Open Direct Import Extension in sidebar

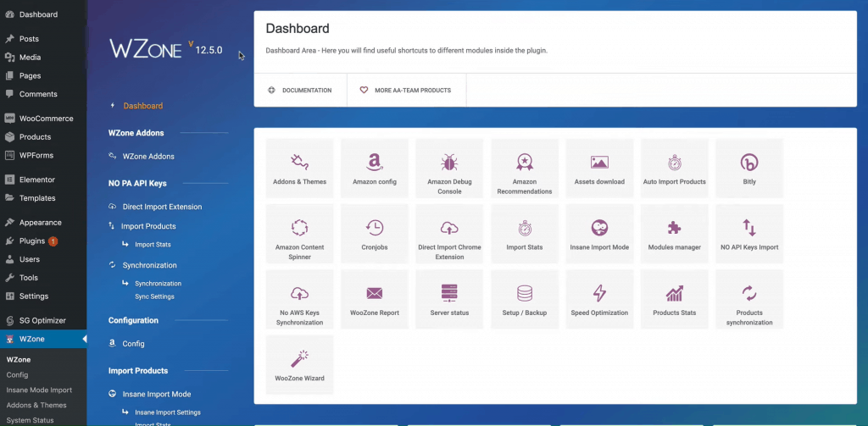tap(162, 207)
